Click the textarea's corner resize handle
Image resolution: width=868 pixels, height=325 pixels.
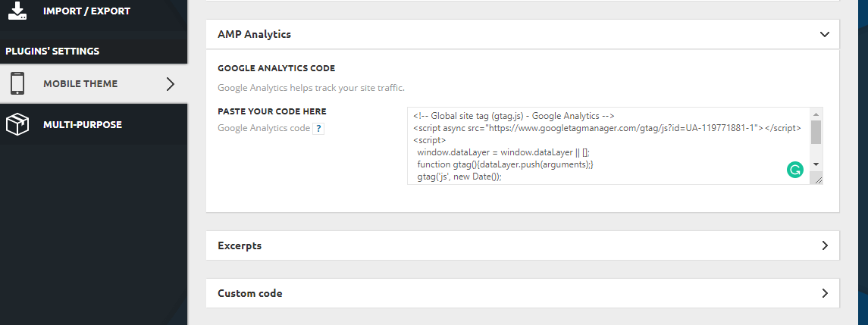point(818,179)
